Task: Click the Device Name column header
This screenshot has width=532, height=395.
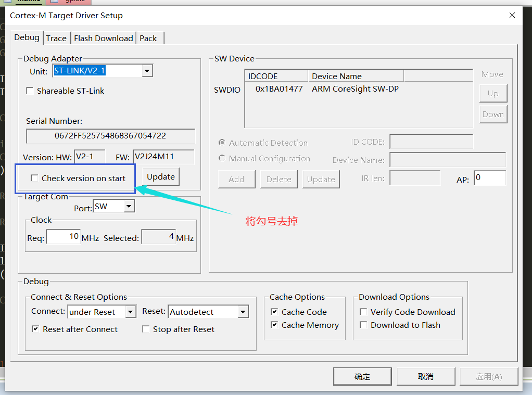Action: (x=356, y=76)
